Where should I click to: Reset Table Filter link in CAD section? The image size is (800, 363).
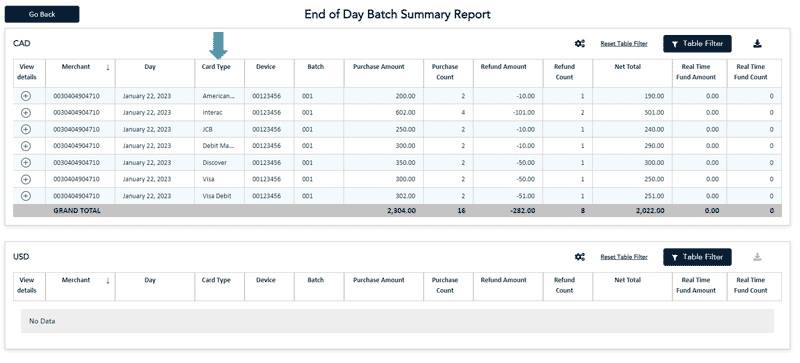coord(623,44)
